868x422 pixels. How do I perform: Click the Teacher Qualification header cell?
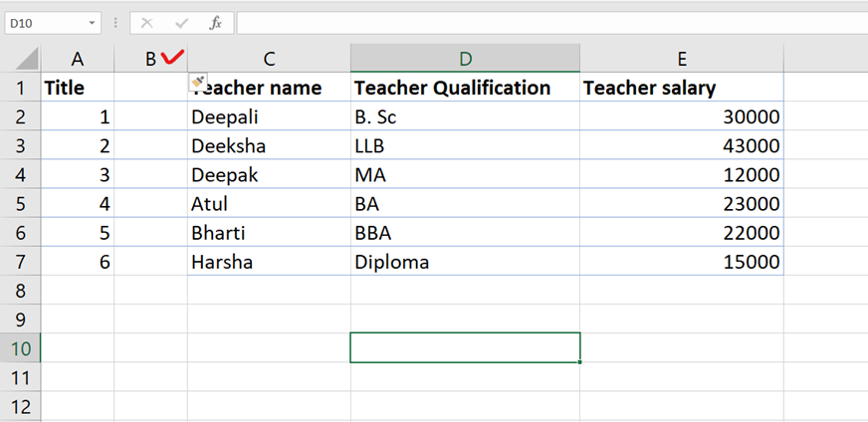click(x=465, y=88)
